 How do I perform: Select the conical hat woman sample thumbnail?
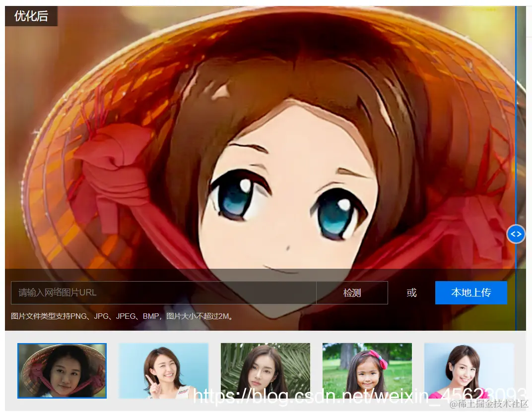click(x=62, y=371)
